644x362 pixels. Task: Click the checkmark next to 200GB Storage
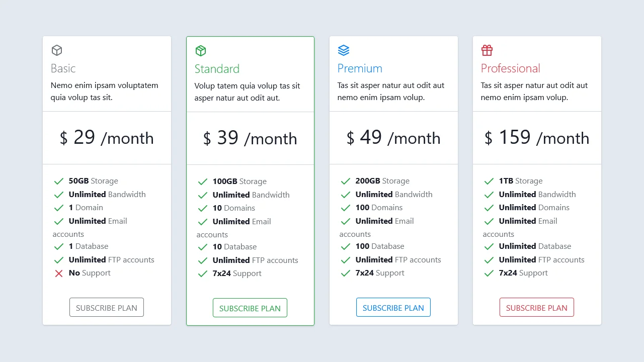(x=345, y=181)
